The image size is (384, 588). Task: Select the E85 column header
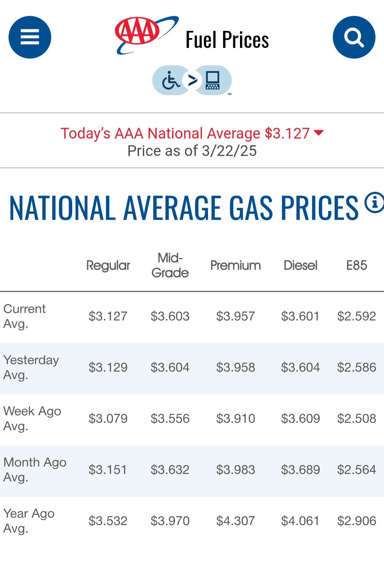tap(356, 265)
